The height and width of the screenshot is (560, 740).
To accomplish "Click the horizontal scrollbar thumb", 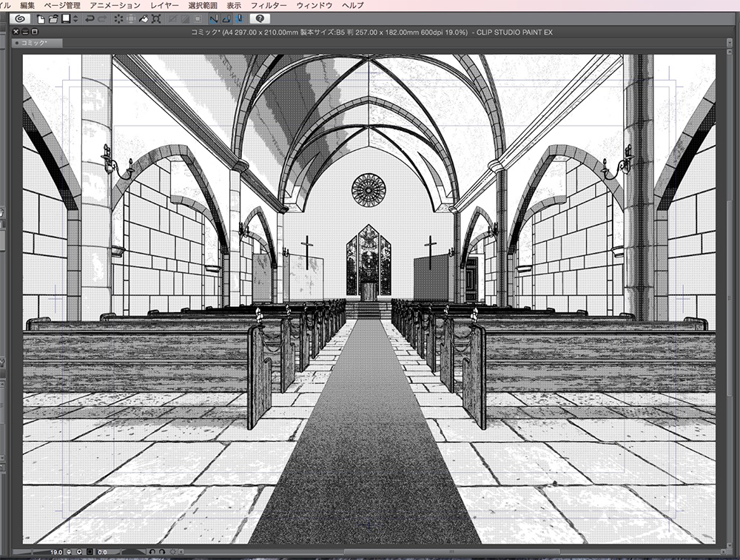I will (x=451, y=552).
